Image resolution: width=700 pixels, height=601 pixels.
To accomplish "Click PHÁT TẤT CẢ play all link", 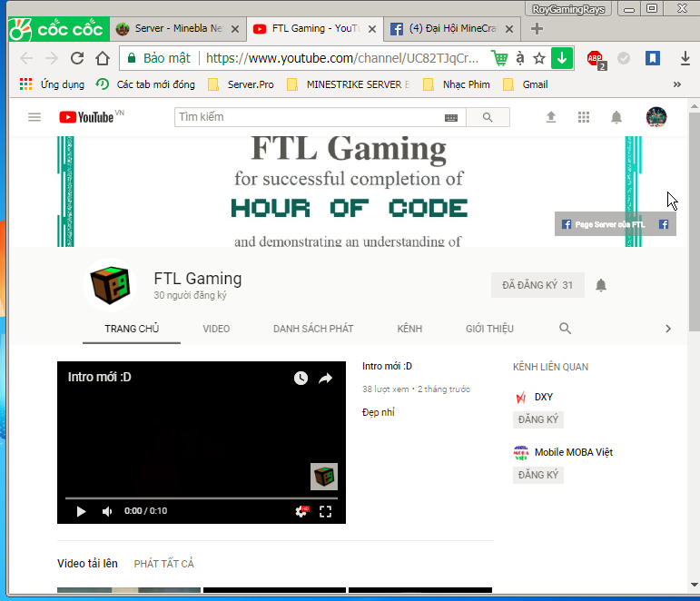I will point(163,564).
